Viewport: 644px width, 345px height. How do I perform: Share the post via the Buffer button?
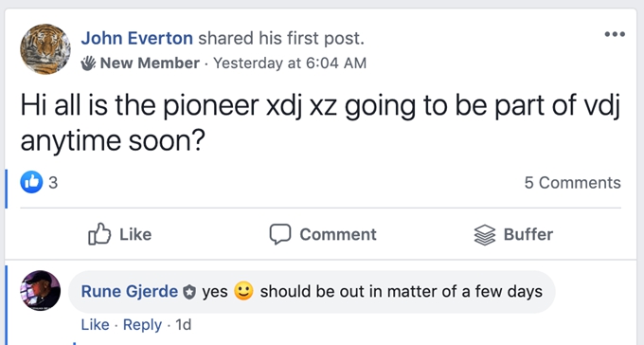point(513,235)
